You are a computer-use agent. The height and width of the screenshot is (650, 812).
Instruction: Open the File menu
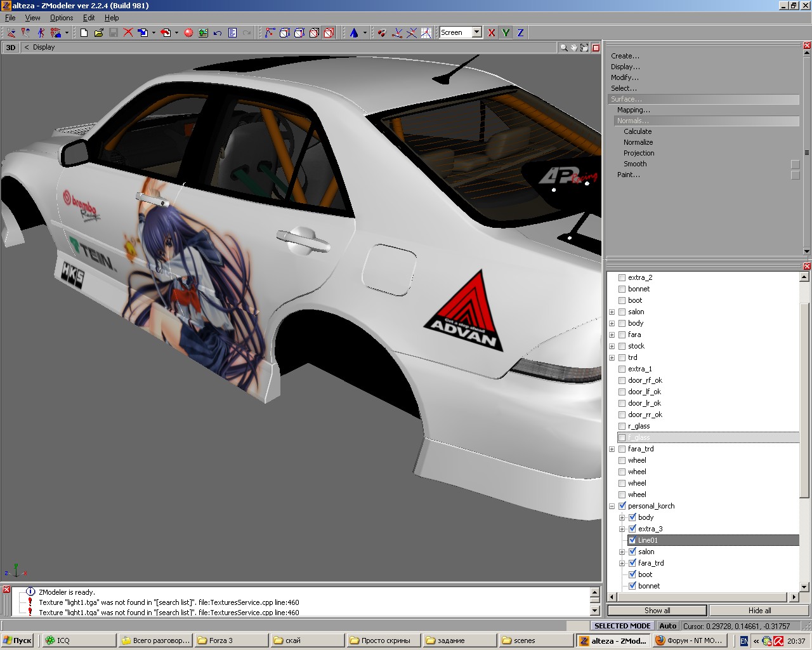[10, 18]
